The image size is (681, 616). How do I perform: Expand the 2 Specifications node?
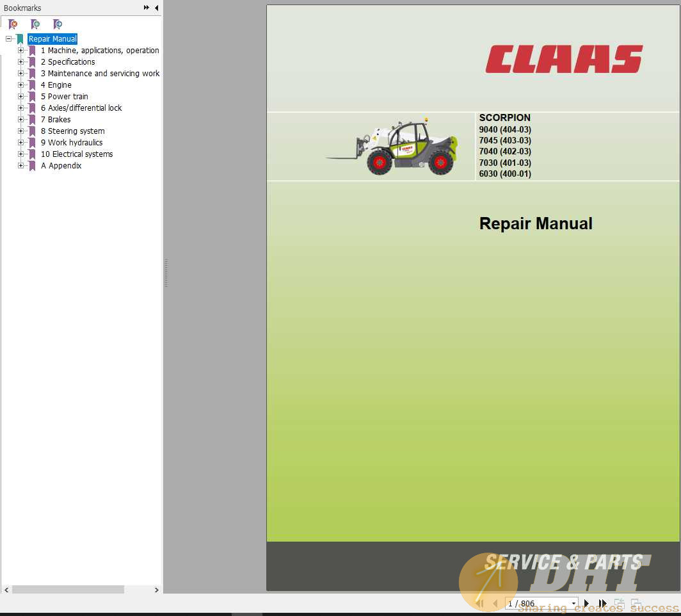click(x=20, y=61)
